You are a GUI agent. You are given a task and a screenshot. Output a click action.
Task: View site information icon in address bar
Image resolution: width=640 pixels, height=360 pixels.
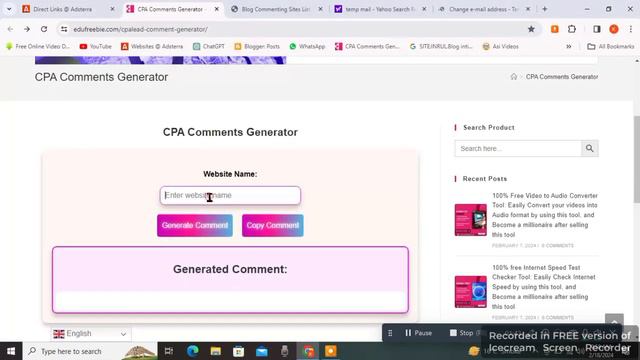[x=64, y=29]
